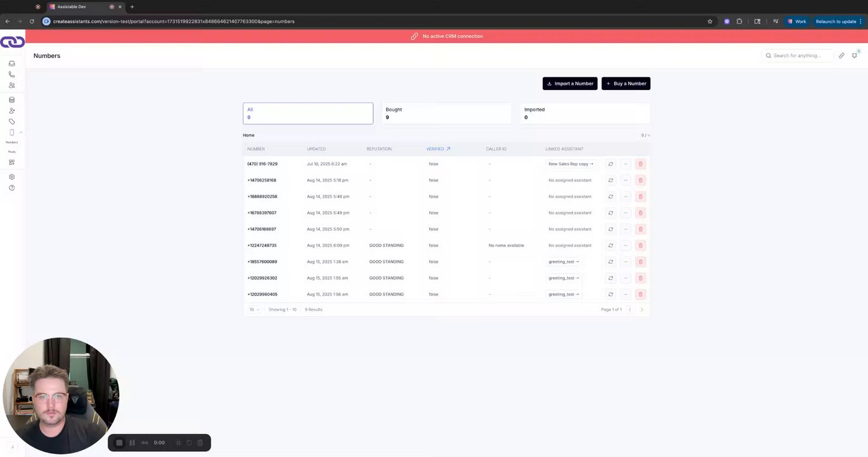Go to the previous page arrow
868x457 pixels.
(x=630, y=310)
